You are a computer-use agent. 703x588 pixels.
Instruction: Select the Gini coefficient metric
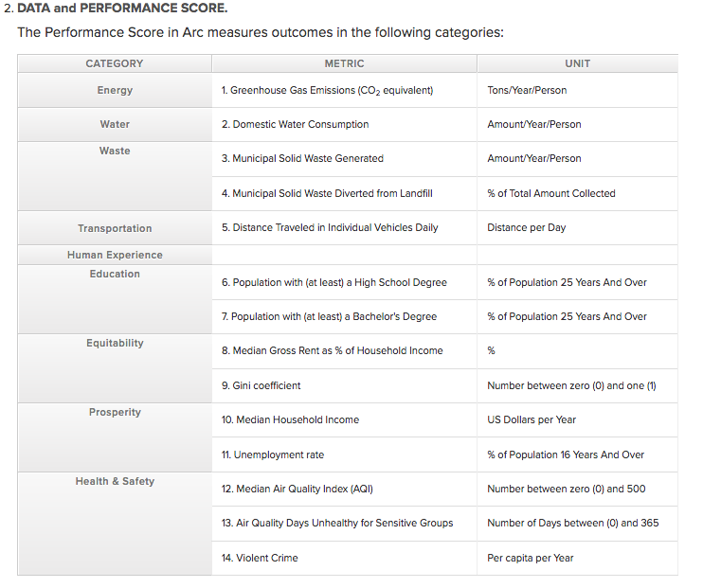(x=261, y=385)
